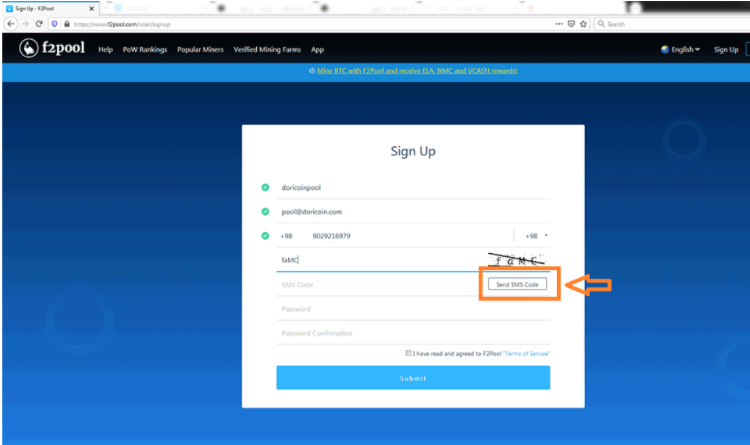Go back with browser back arrow
Viewport: 750px width, 445px height.
click(x=11, y=24)
